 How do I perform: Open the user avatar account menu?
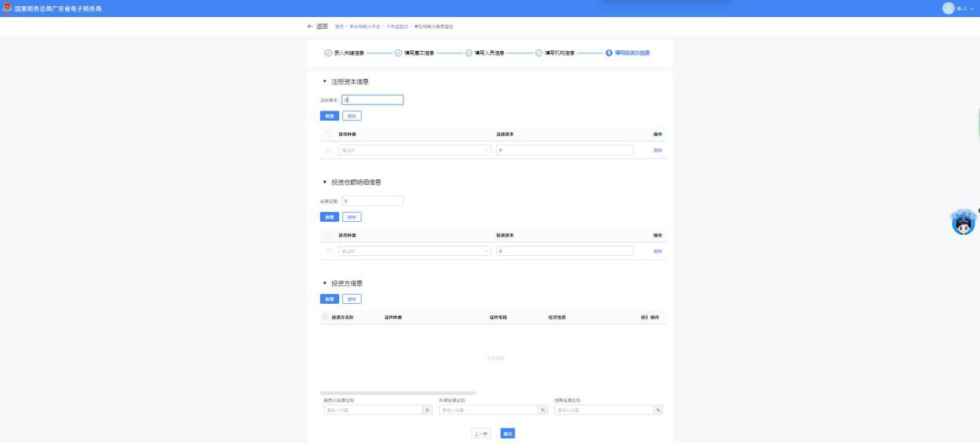pyautogui.click(x=948, y=9)
